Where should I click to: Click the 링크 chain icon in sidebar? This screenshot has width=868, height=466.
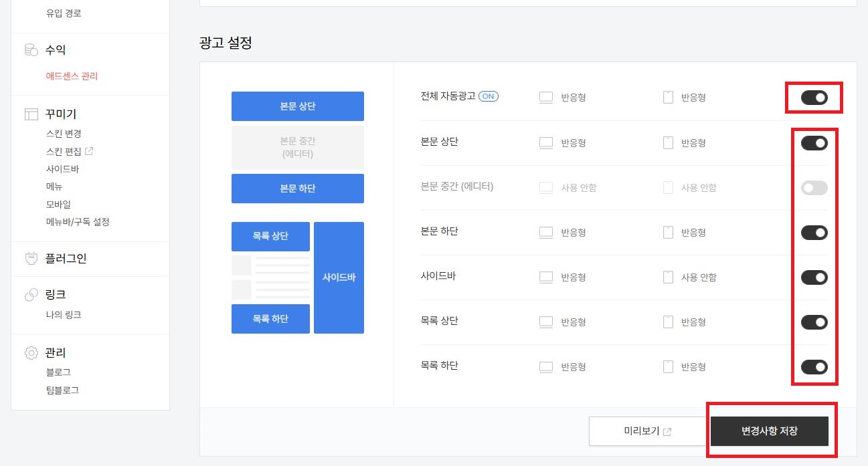31,295
